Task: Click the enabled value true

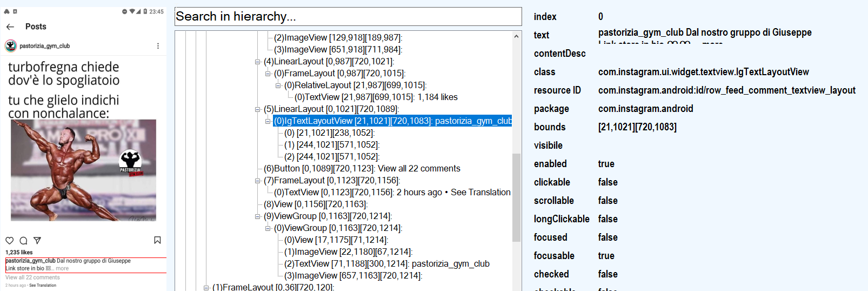Action: click(606, 164)
